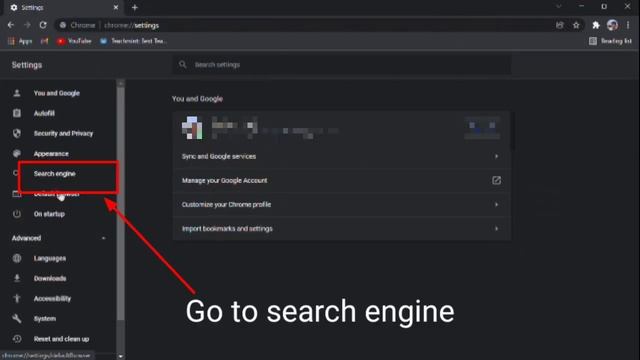
Task: Click the You and Google section heading
Action: point(197,99)
